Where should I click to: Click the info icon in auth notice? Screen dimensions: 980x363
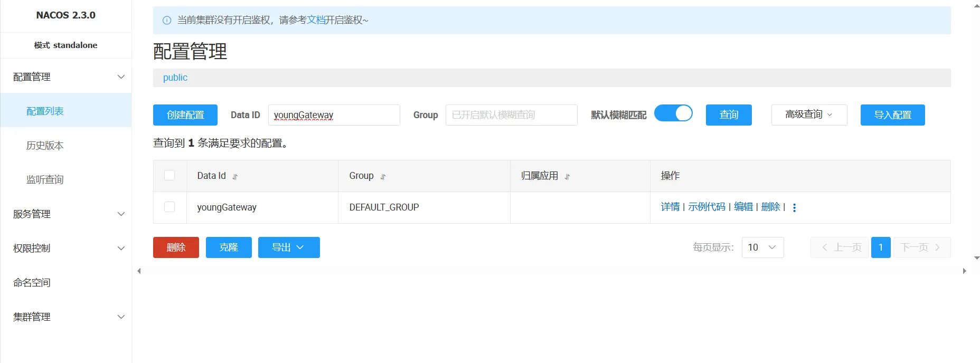[167, 21]
